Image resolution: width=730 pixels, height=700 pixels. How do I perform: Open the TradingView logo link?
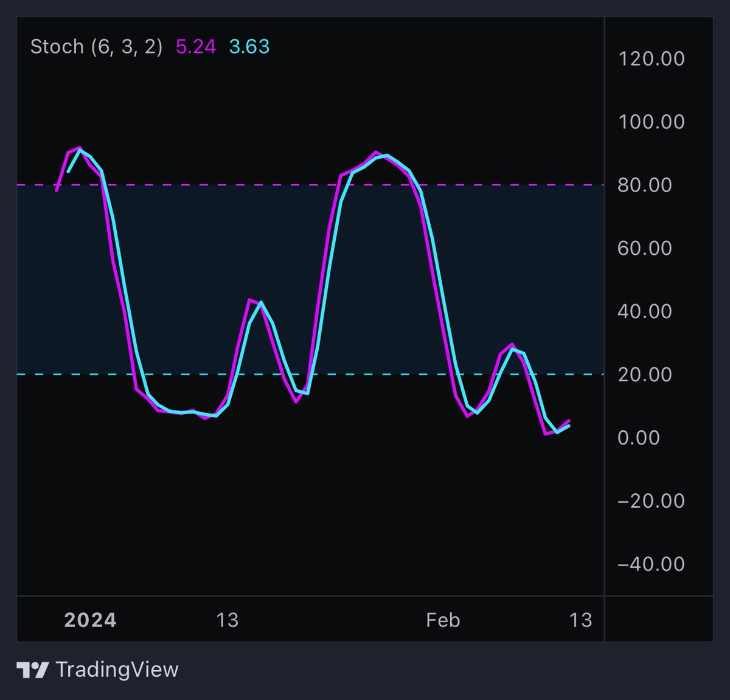97,670
